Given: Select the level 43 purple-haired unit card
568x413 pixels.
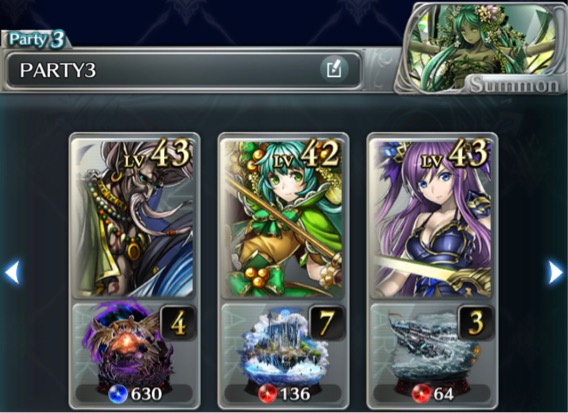Looking at the screenshot, I should pos(432,218).
